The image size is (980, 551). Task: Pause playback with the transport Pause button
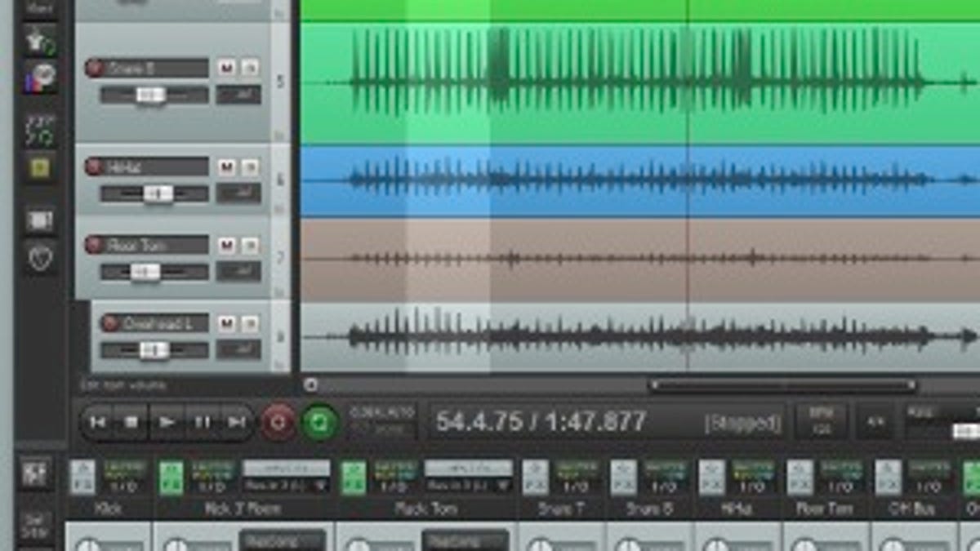202,422
